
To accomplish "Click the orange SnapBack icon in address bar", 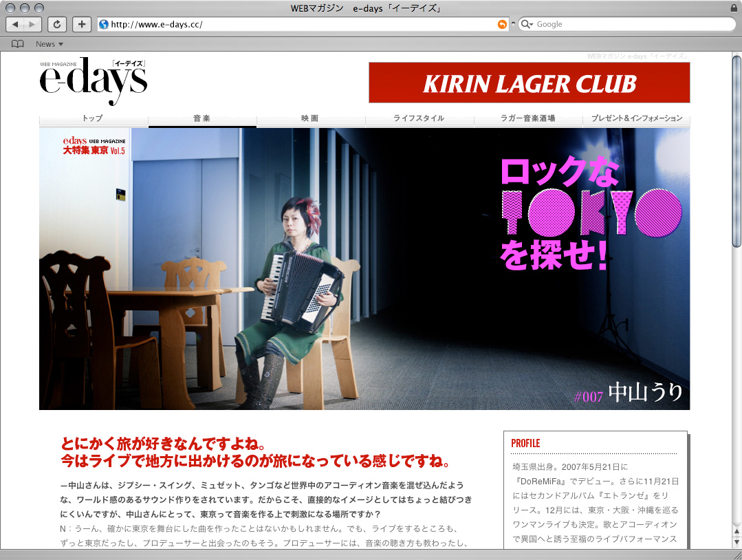I will [x=502, y=24].
